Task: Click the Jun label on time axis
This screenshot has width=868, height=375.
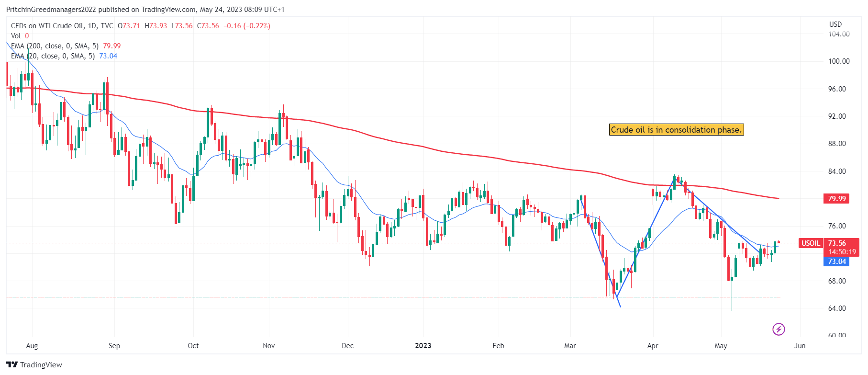Action: (x=800, y=345)
